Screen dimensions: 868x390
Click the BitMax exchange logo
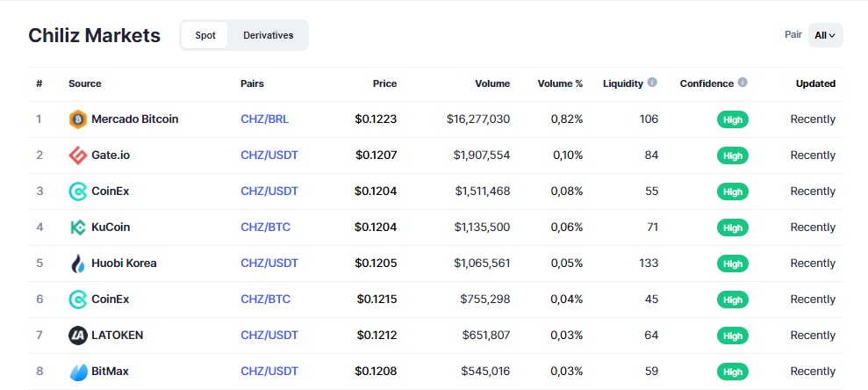tap(78, 372)
